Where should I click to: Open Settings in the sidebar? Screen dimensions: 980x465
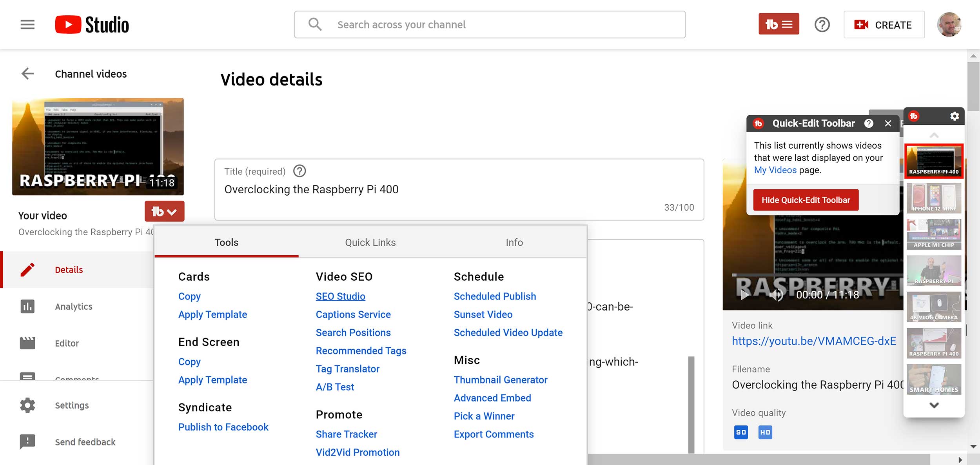[72, 405]
